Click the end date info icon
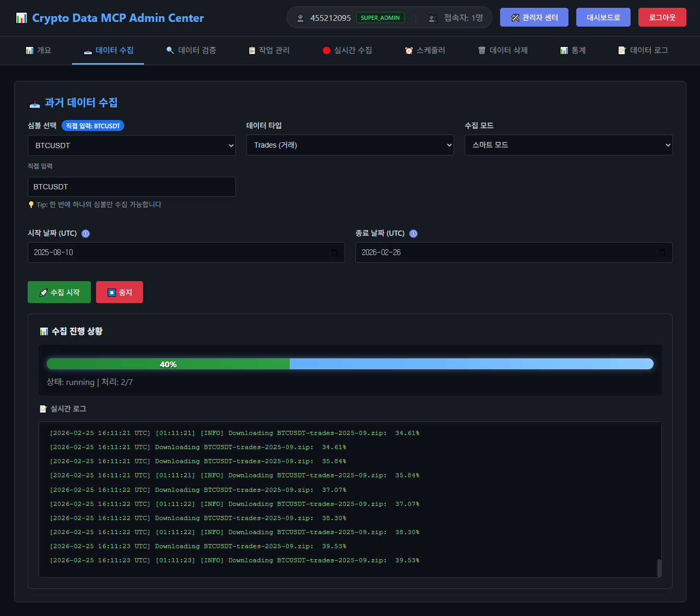Screen dimensions: 700x616 tap(413, 234)
